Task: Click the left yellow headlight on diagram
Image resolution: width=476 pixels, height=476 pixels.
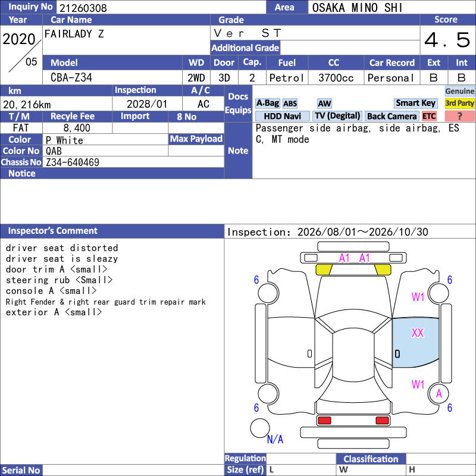Action: click(324, 270)
